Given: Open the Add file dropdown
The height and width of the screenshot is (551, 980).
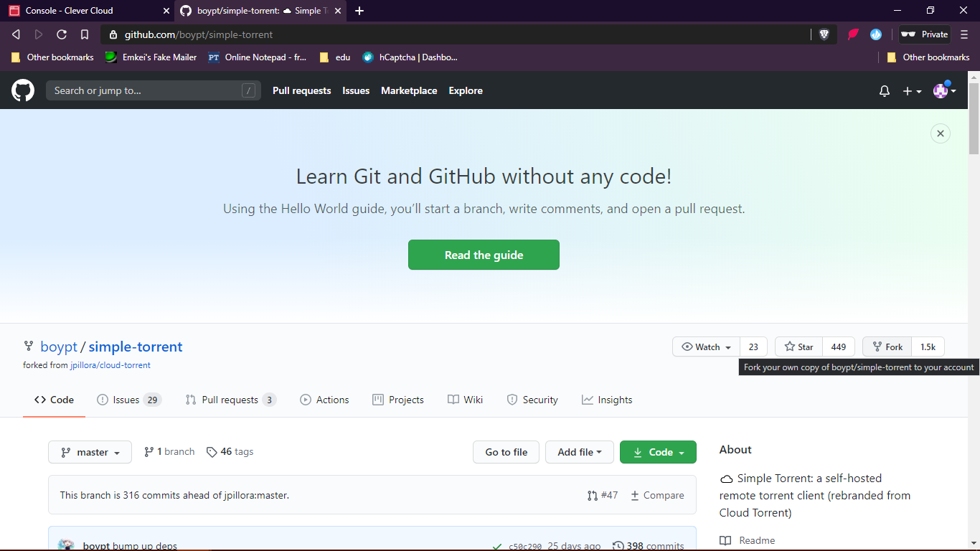Looking at the screenshot, I should (x=579, y=453).
